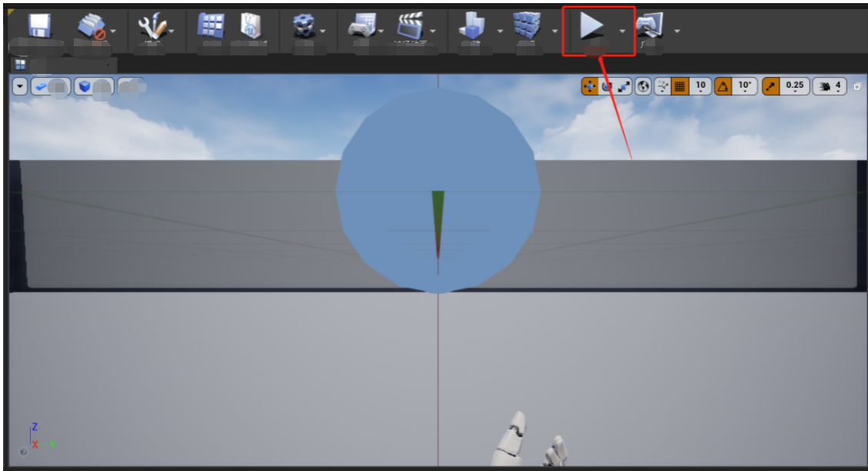Select the rotate gizmo tool
868x471 pixels.
point(607,86)
